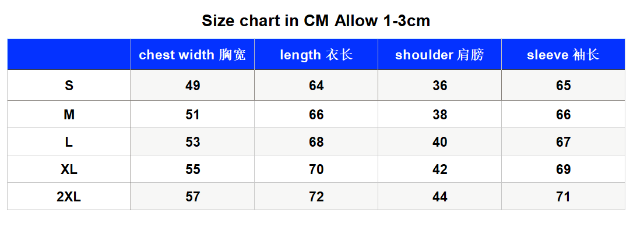Select the XL size row label

click(69, 169)
